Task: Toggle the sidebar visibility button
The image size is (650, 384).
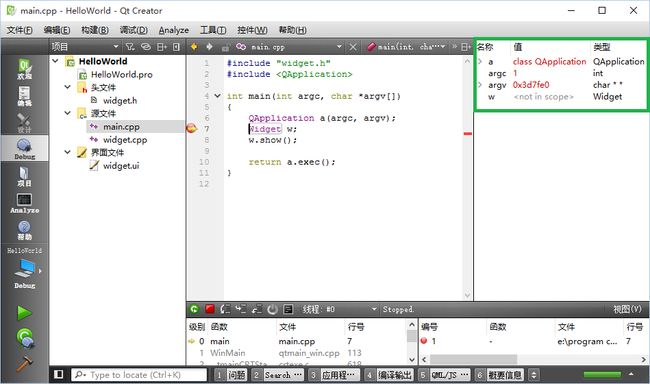Action: pyautogui.click(x=58, y=374)
